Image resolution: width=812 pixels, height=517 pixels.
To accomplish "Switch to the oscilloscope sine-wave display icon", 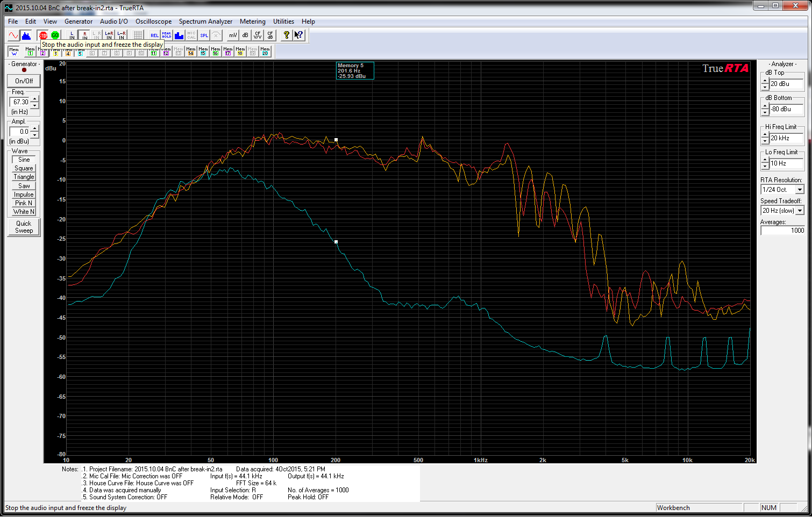I will pos(14,35).
